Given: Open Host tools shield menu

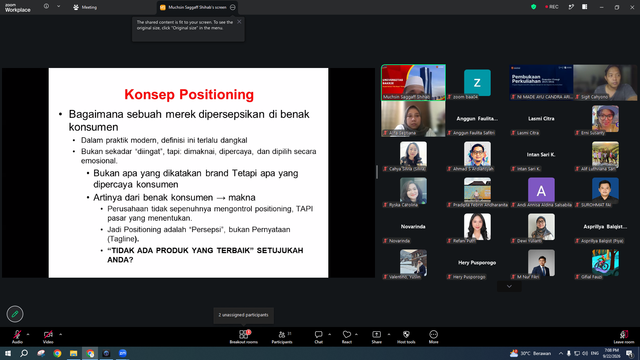Looking at the screenshot, I should coord(406,336).
